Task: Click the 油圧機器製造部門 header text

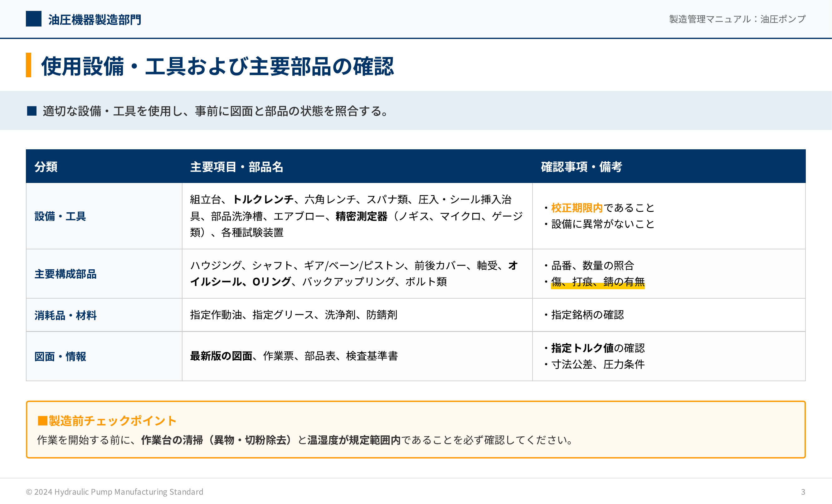Action: point(95,20)
